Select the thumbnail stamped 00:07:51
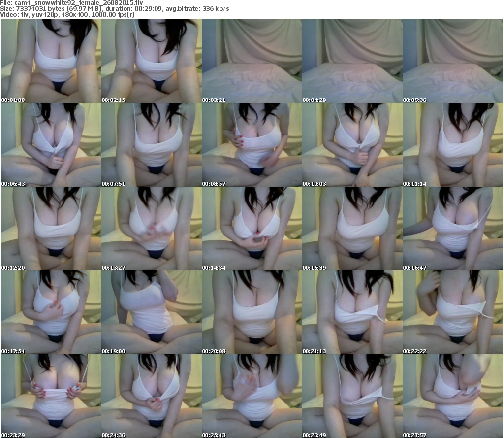 click(152, 145)
